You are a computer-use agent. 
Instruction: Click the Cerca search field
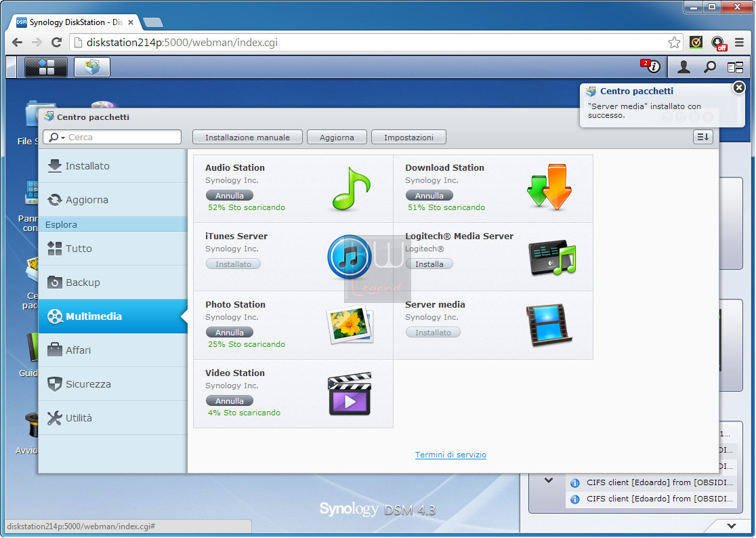112,137
